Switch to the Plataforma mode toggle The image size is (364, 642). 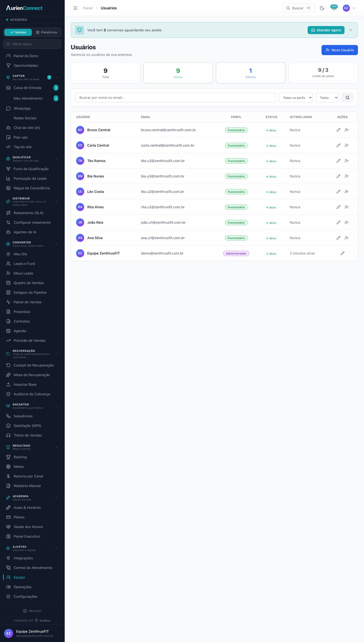(47, 32)
